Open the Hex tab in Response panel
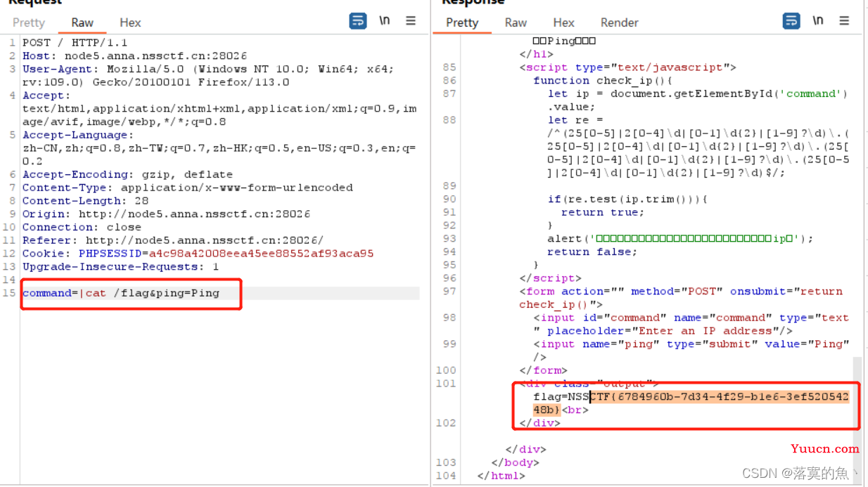The image size is (868, 487). (x=563, y=22)
